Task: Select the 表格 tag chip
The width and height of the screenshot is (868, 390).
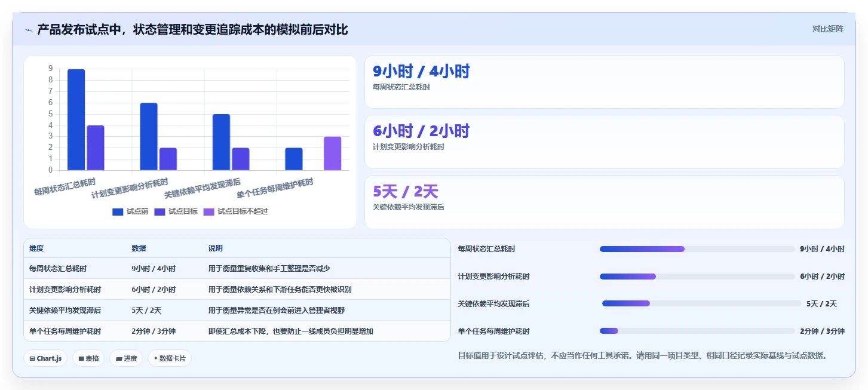Action: tap(88, 358)
